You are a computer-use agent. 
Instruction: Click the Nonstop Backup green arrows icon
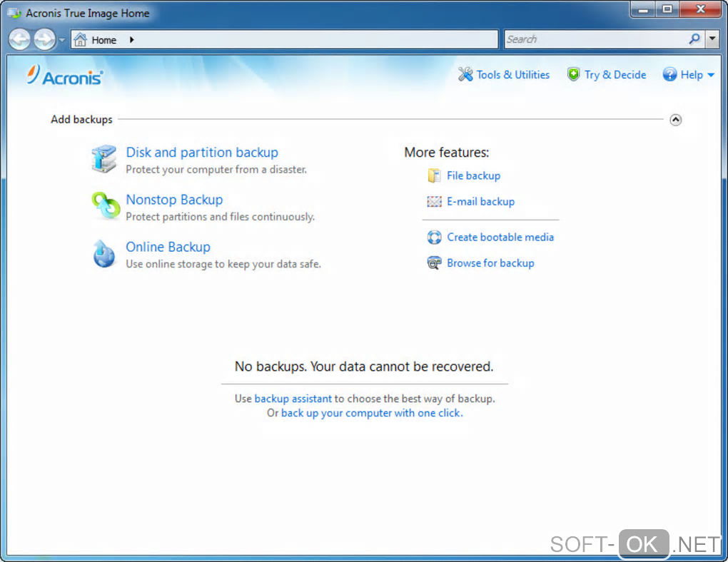106,205
